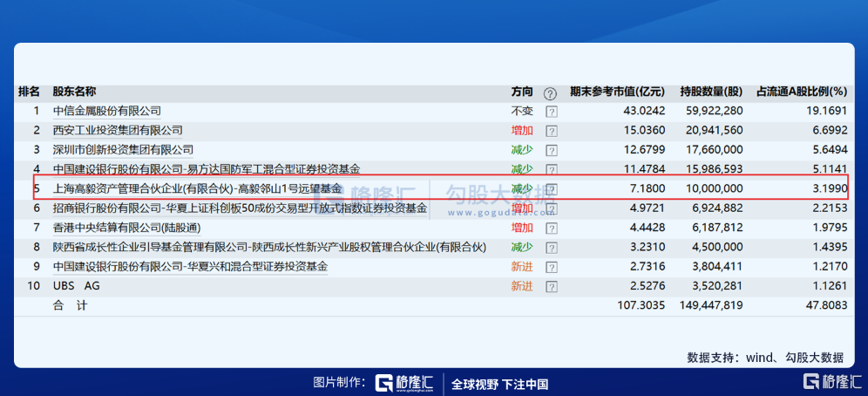Screen dimensions: 868x396
Task: Click the question icon for 中信金属股份有限公司
Action: [x=552, y=112]
